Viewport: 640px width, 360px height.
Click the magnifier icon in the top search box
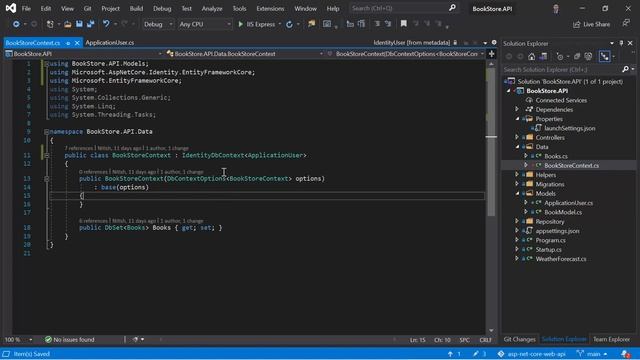[452, 8]
